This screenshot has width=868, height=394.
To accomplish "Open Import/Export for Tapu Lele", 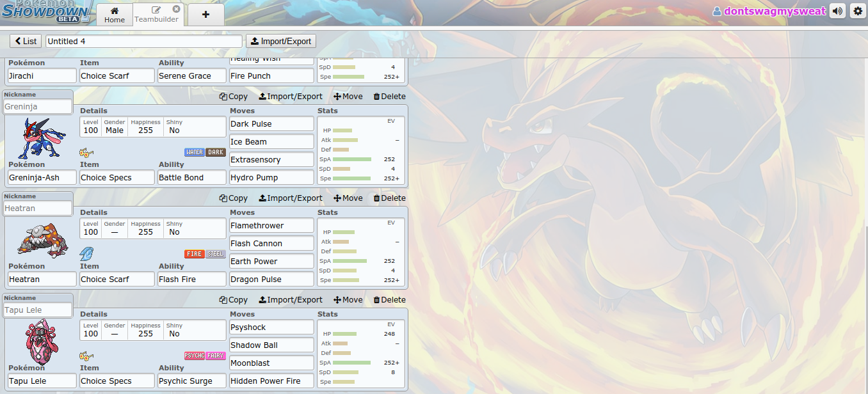I will coord(291,300).
